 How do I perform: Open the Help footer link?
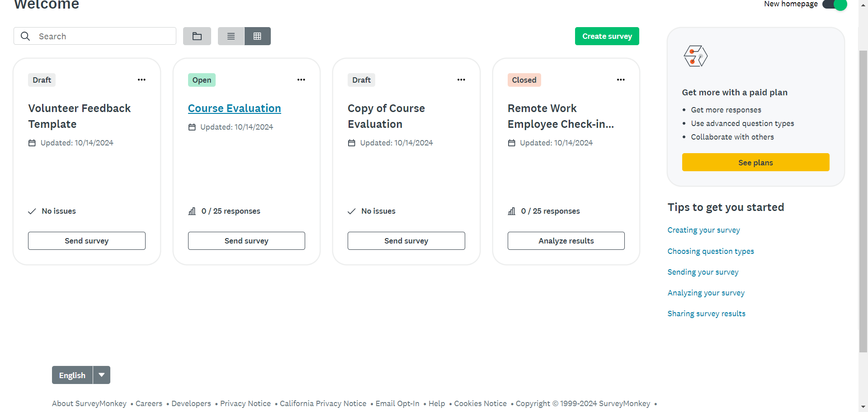click(437, 403)
